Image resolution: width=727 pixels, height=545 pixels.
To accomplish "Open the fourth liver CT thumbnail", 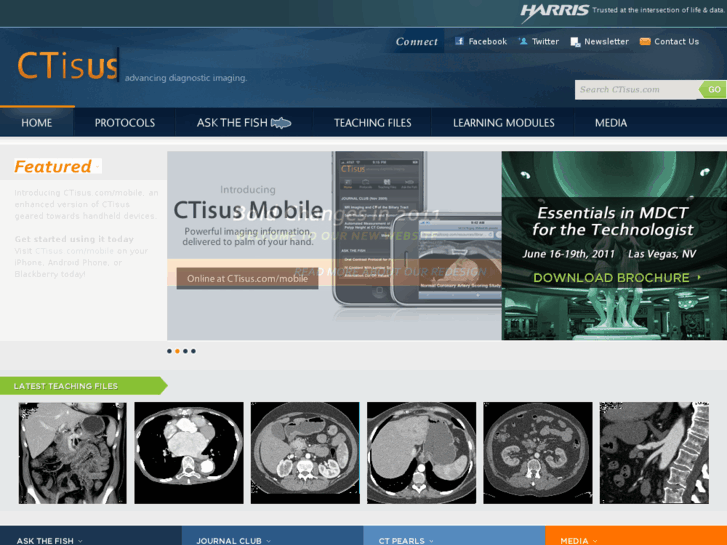I will pyautogui.click(x=421, y=453).
